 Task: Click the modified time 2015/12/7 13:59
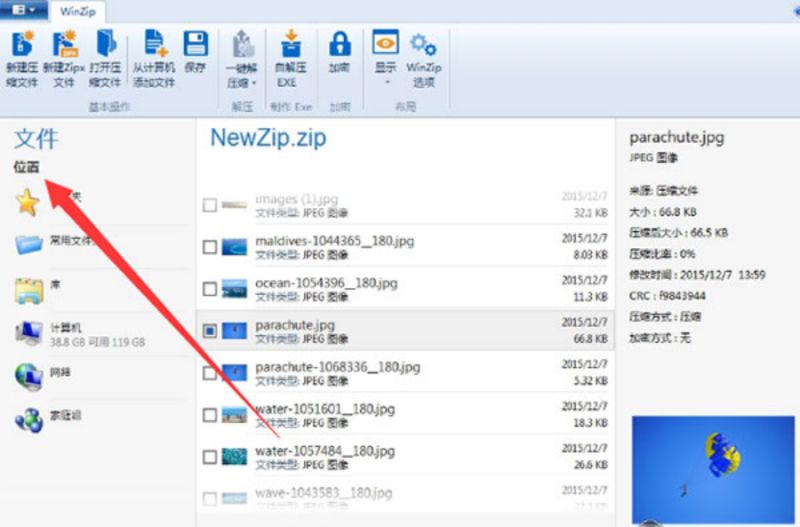[x=722, y=274]
